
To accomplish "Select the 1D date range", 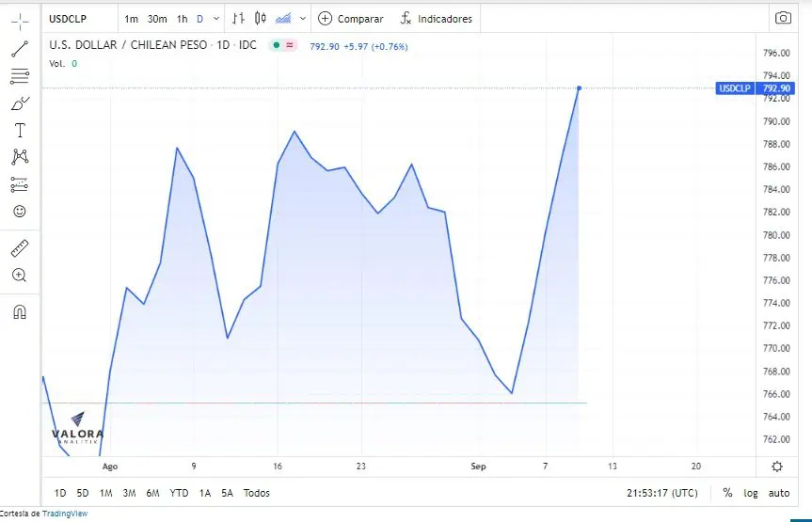I will point(60,493).
